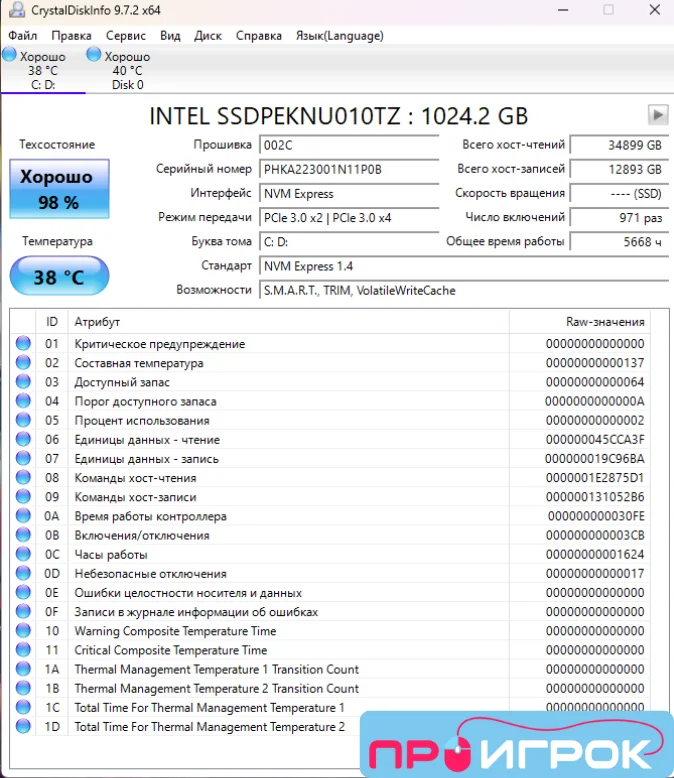Screen dimensions: 674x778
Task: Click raw value 0000000000137
Action: point(595,363)
